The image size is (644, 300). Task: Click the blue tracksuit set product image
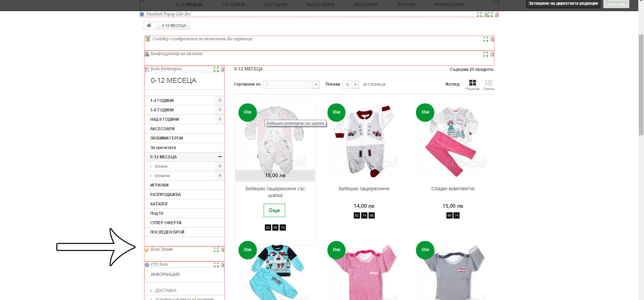point(275,272)
